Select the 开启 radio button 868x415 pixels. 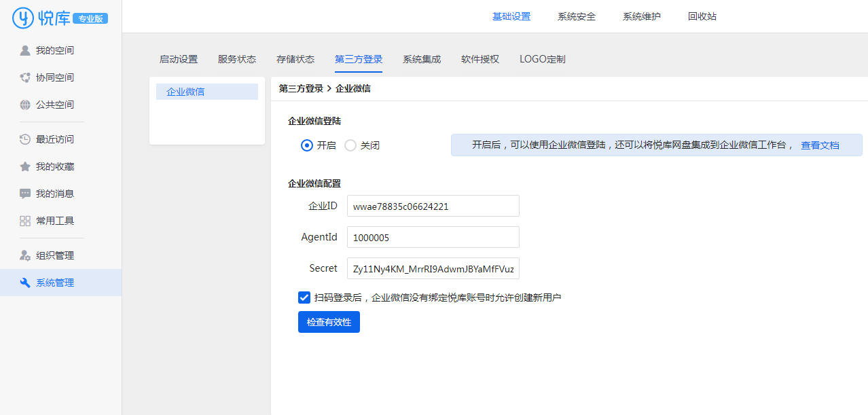[x=307, y=145]
